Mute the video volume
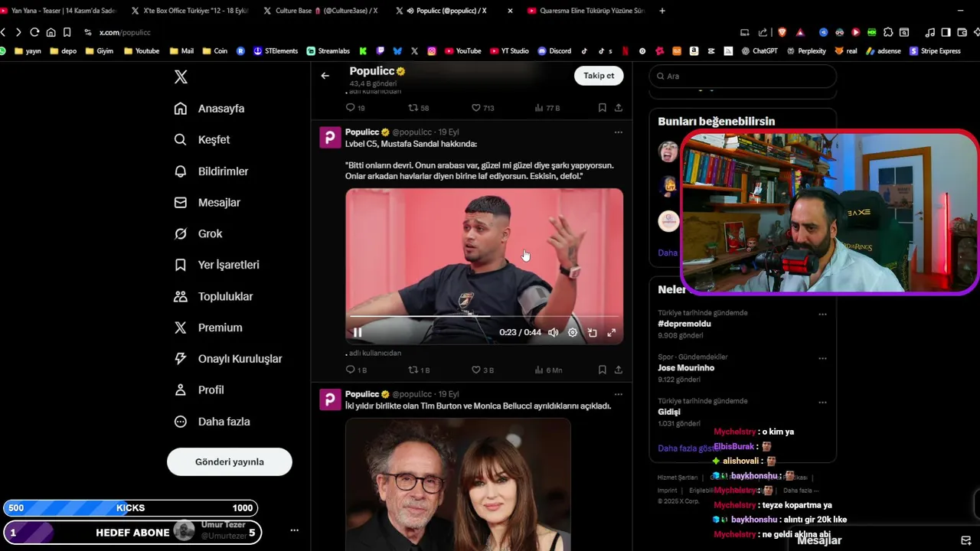The image size is (980, 551). [x=554, y=332]
